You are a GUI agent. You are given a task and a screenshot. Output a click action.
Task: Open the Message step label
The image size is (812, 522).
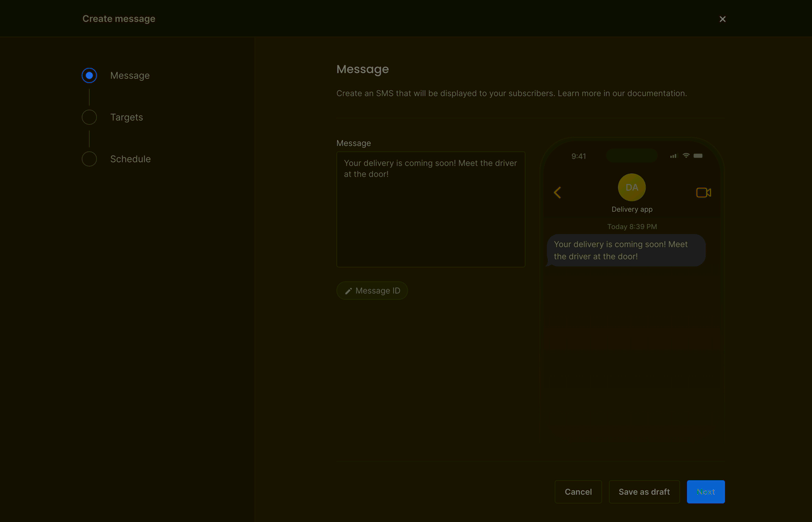tap(129, 75)
